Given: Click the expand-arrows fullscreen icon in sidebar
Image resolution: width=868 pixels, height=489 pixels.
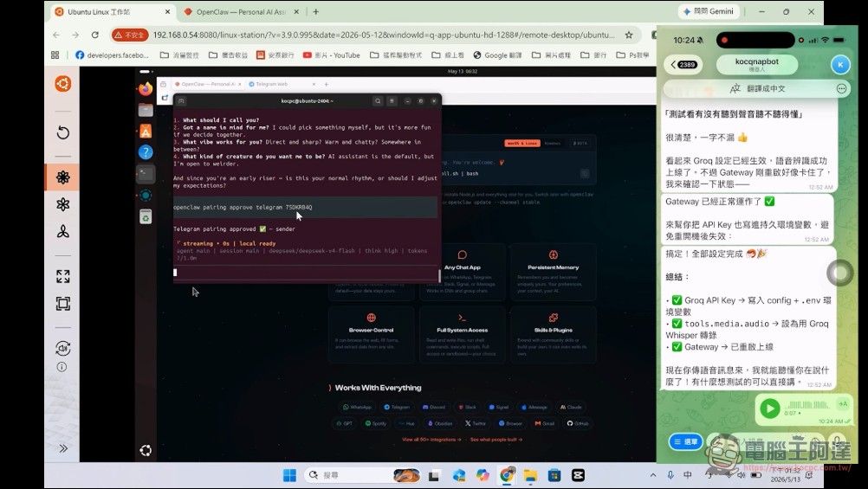Looking at the screenshot, I should click(63, 276).
